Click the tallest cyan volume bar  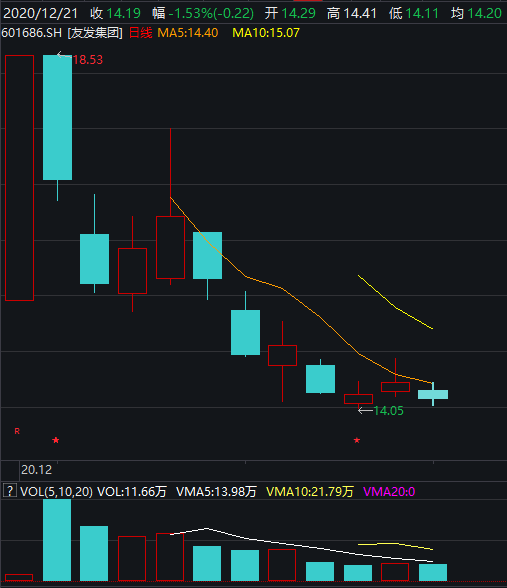pos(57,540)
